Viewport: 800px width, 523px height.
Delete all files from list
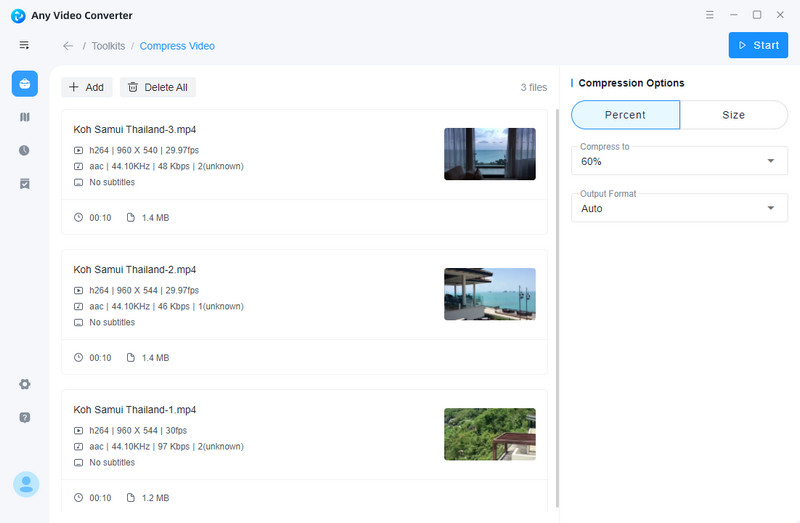tap(158, 87)
